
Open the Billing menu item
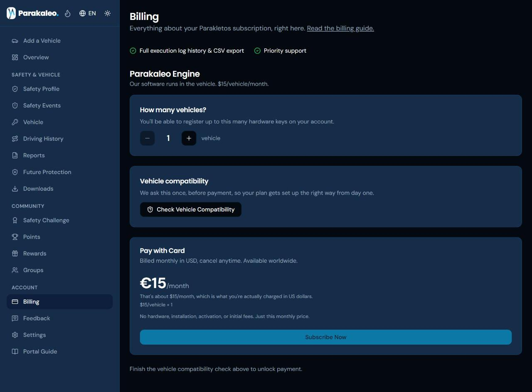click(59, 302)
